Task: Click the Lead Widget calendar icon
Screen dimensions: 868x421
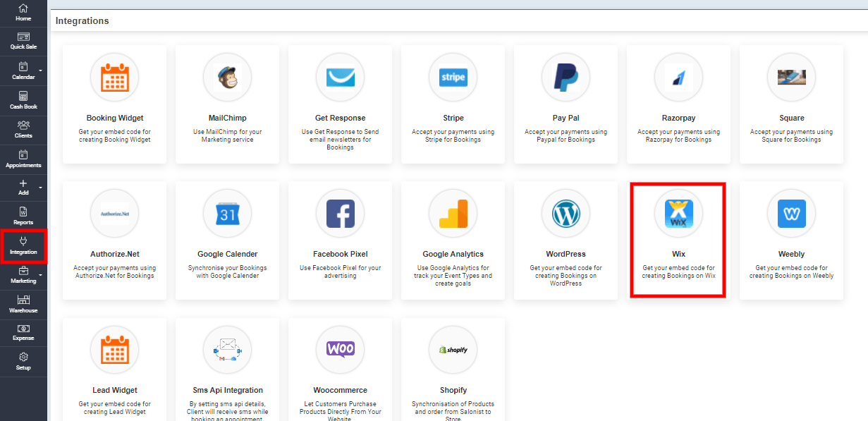Action: pyautogui.click(x=115, y=350)
